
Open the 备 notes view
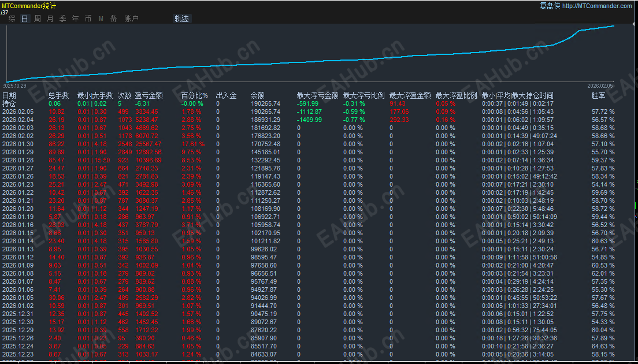tap(113, 18)
